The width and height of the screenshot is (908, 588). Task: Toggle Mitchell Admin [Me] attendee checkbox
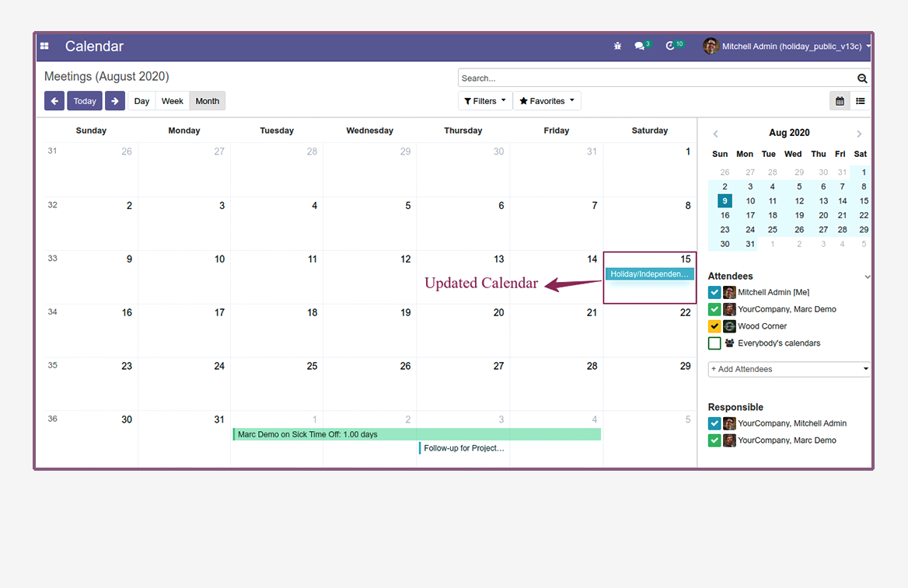point(714,293)
